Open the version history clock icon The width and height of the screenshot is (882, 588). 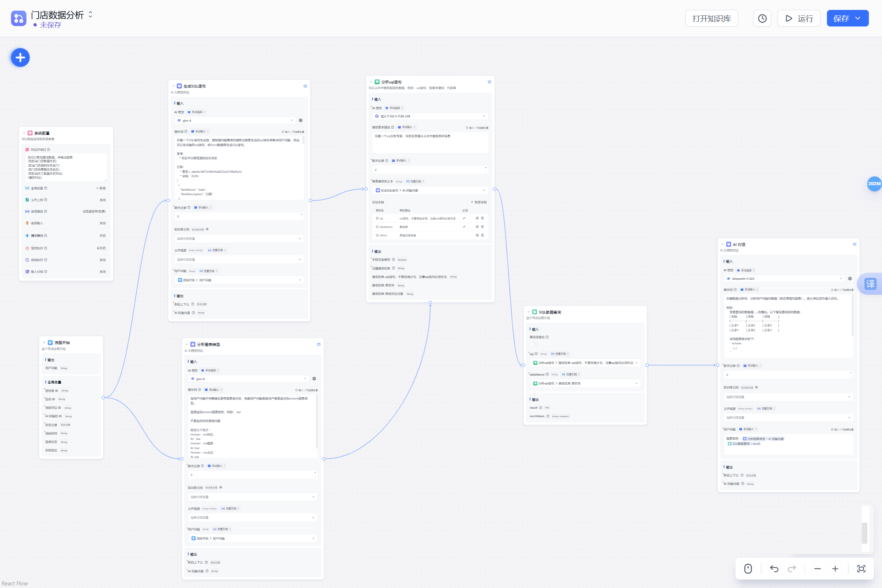[762, 18]
